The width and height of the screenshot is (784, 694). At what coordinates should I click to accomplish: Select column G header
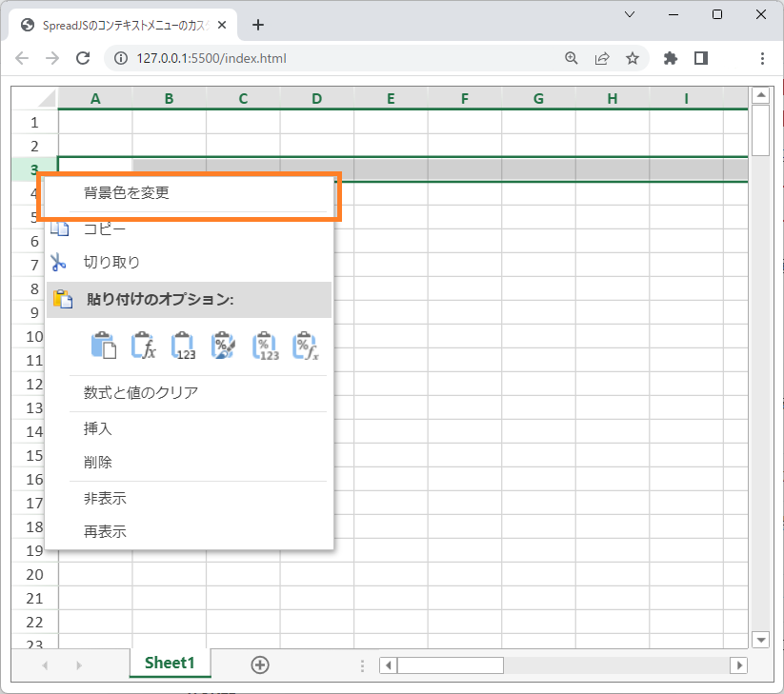[x=538, y=98]
